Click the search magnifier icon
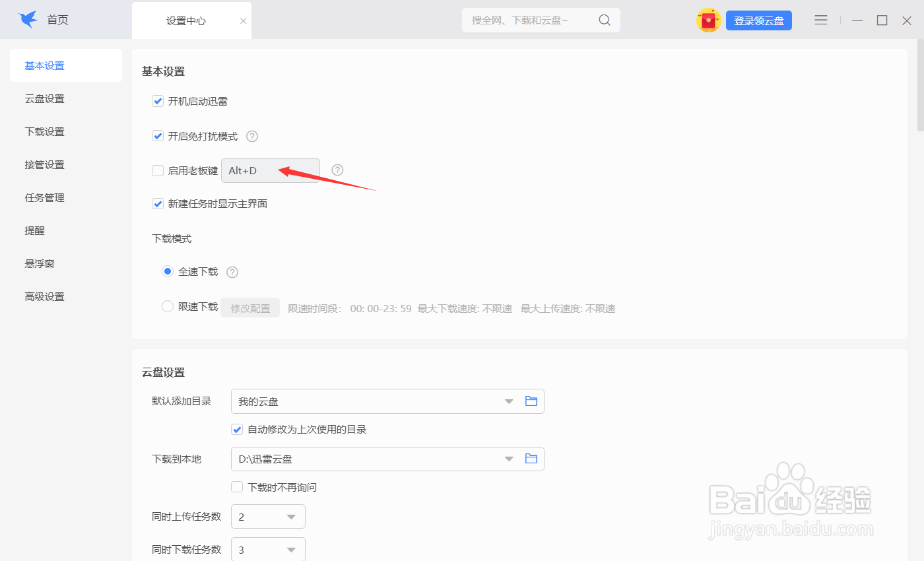 (605, 20)
